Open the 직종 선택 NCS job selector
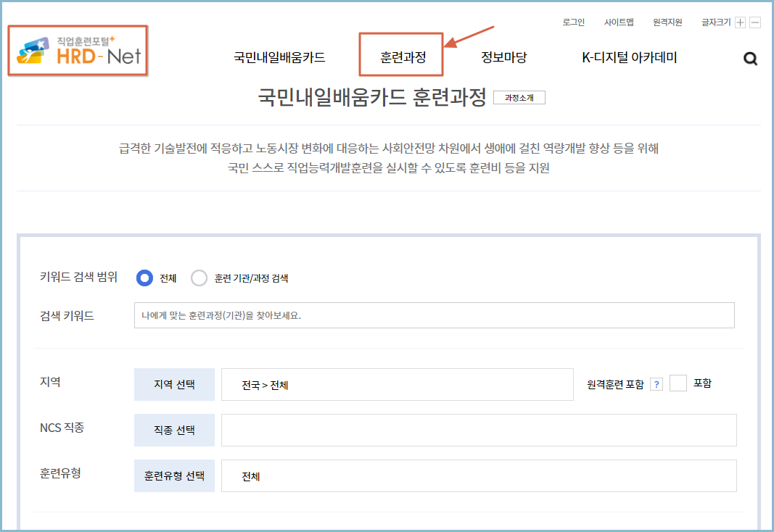The width and height of the screenshot is (774, 532). [x=174, y=430]
